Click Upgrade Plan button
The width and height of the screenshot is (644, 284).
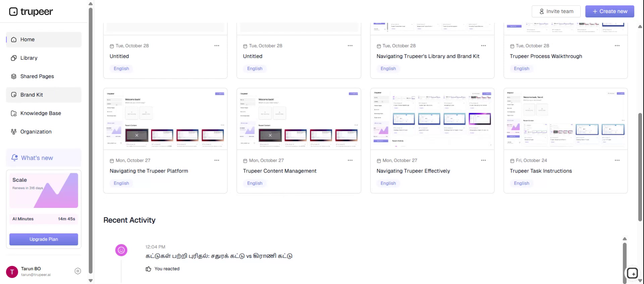click(44, 239)
